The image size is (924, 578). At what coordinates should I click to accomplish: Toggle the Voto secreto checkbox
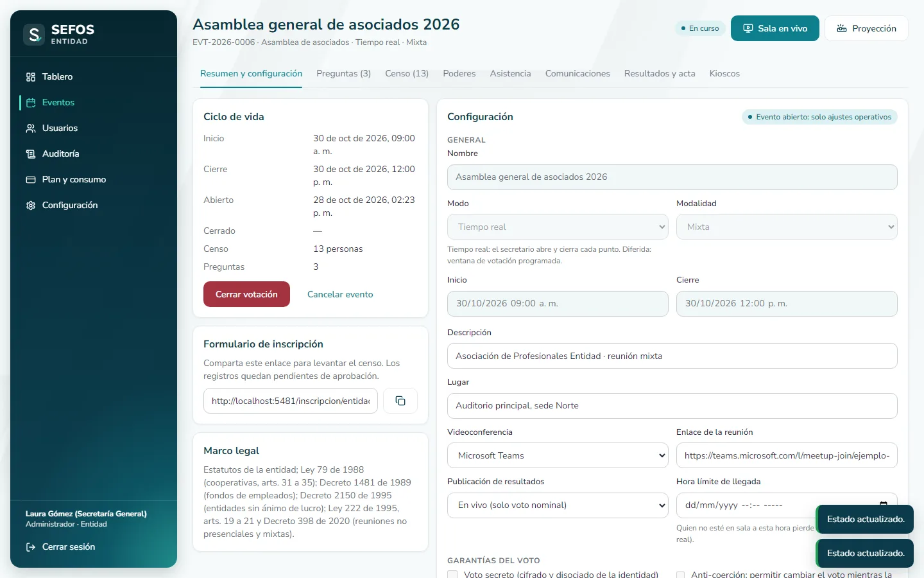452,575
